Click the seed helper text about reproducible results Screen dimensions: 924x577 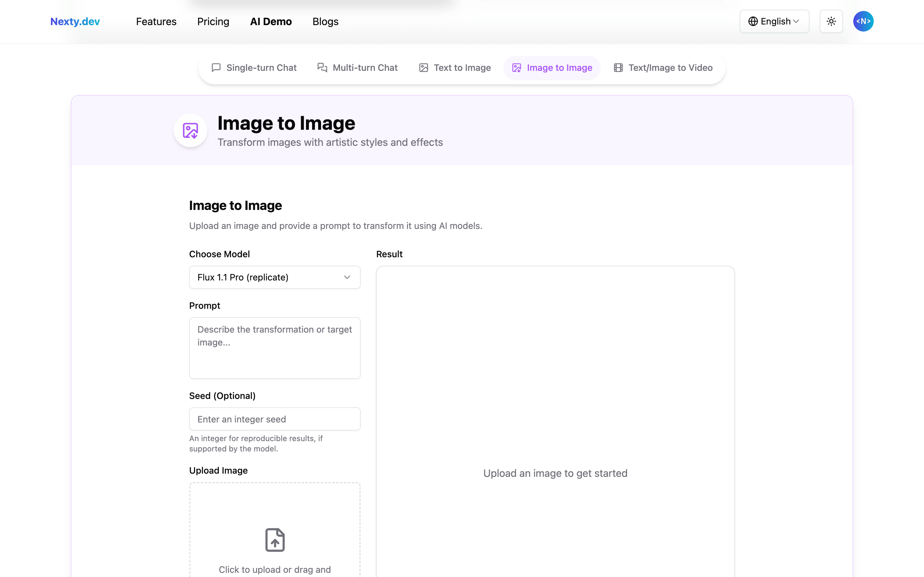coord(256,443)
